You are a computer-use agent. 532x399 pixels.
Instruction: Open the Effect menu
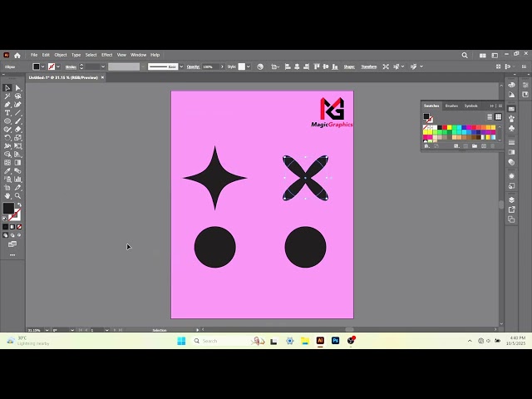point(107,55)
